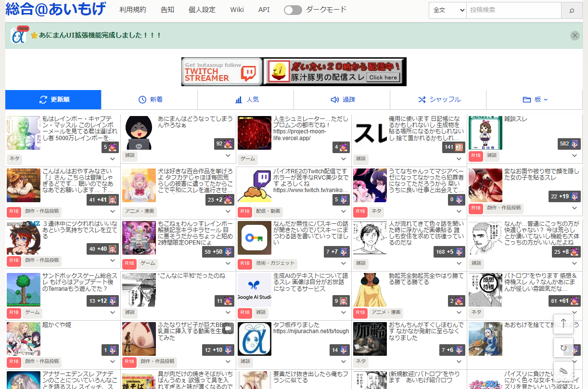Click the 加齢 thread thumbnail
This screenshot has width=588, height=389.
coord(370,339)
